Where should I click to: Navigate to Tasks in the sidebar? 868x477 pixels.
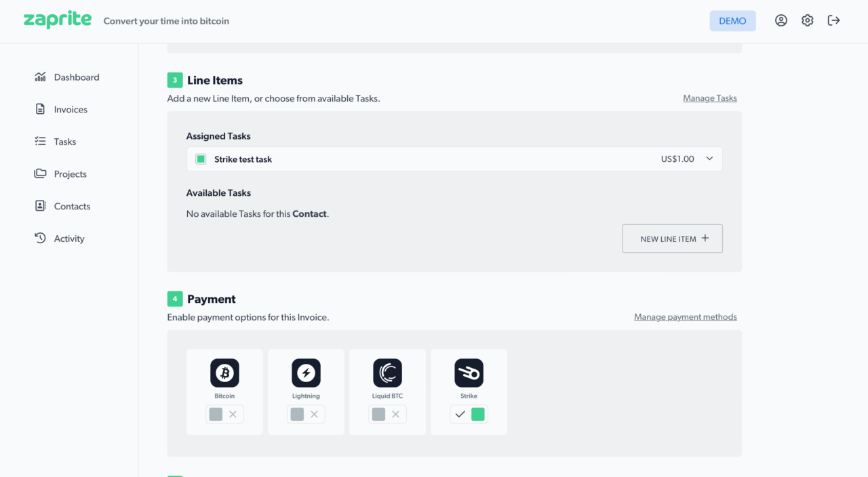[65, 142]
